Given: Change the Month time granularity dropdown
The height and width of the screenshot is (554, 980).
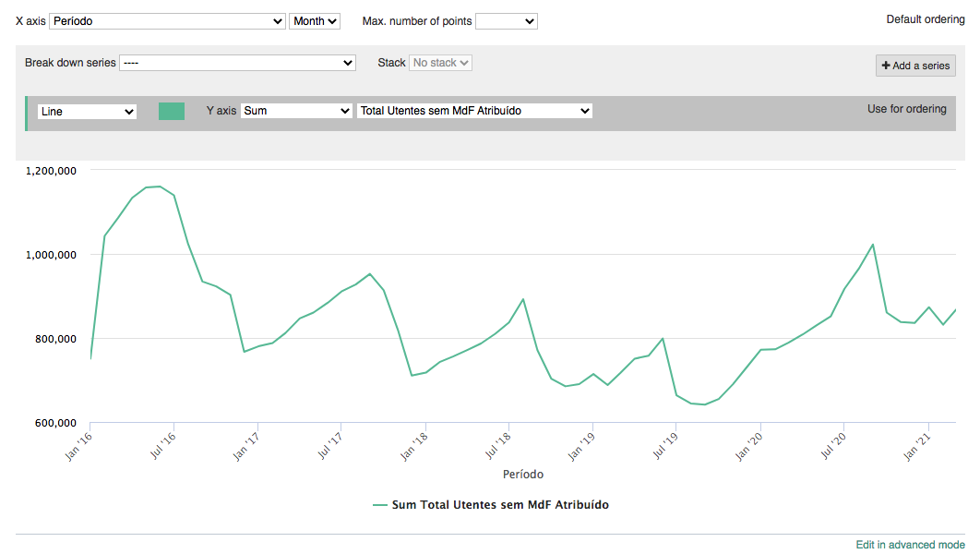Looking at the screenshot, I should (315, 20).
